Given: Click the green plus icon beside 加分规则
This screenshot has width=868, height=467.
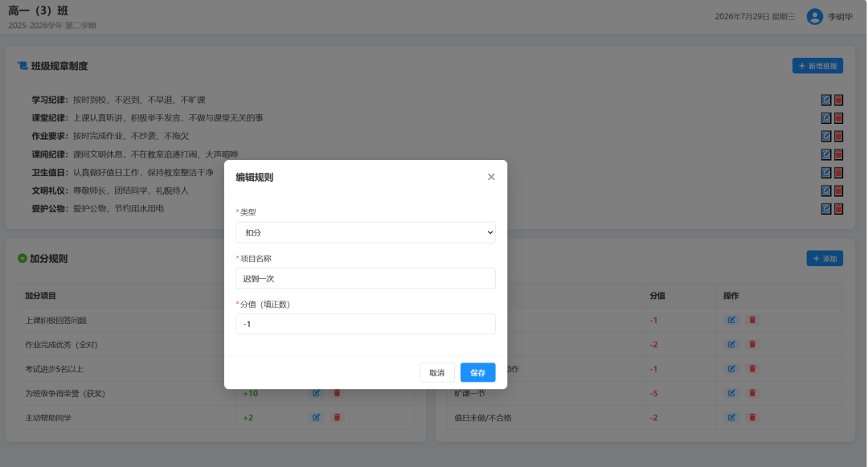Looking at the screenshot, I should (x=23, y=258).
